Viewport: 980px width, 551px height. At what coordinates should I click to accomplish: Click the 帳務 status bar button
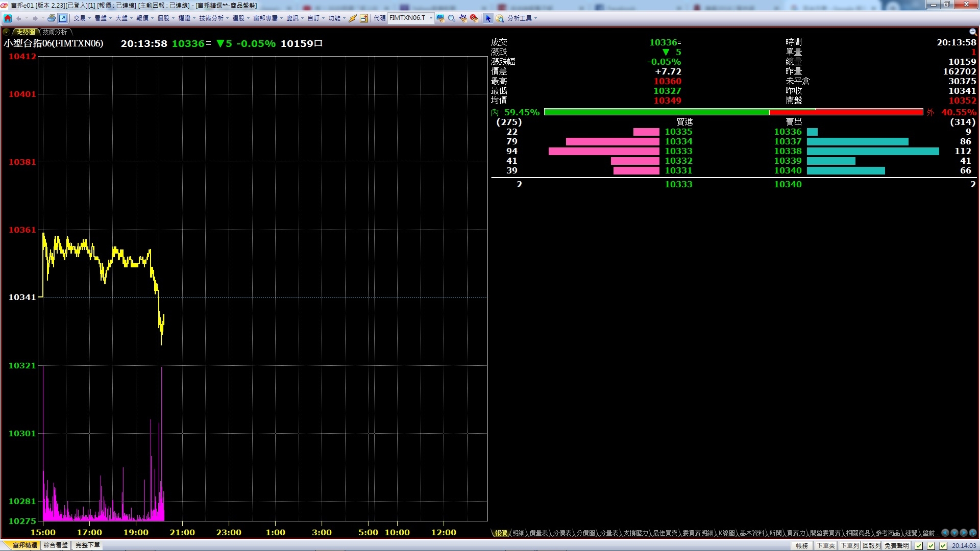point(802,545)
